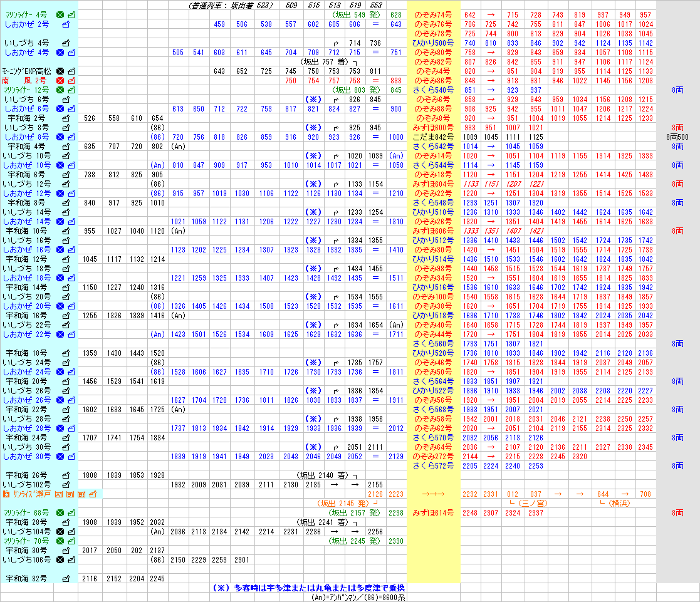Click the blue Green Car icon beside しおかぜ 30号
The height and width of the screenshot is (602, 700).
coord(60,457)
